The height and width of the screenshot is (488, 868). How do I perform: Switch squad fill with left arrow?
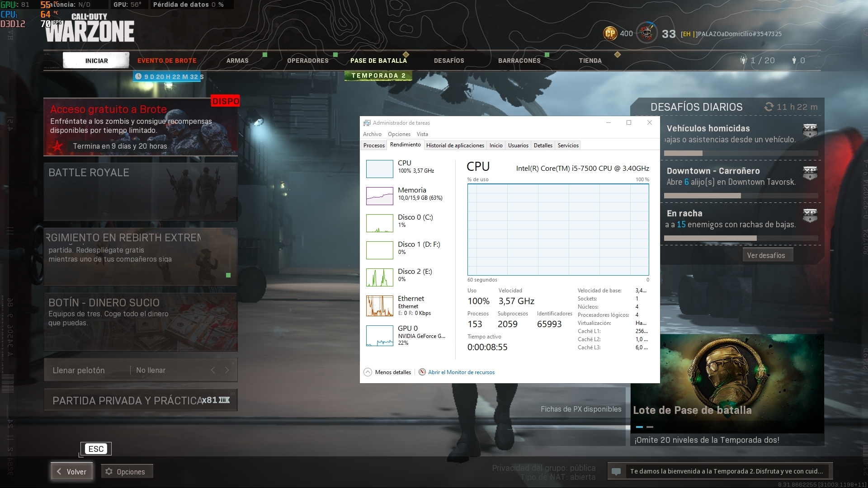tap(213, 371)
